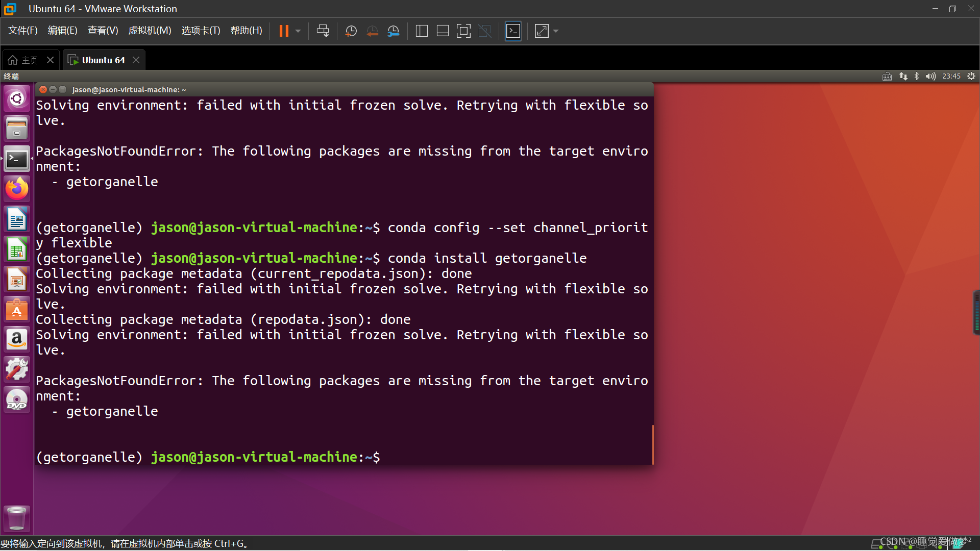Image resolution: width=980 pixels, height=551 pixels.
Task: Close the Ubuntu 64 tab
Action: [x=136, y=60]
